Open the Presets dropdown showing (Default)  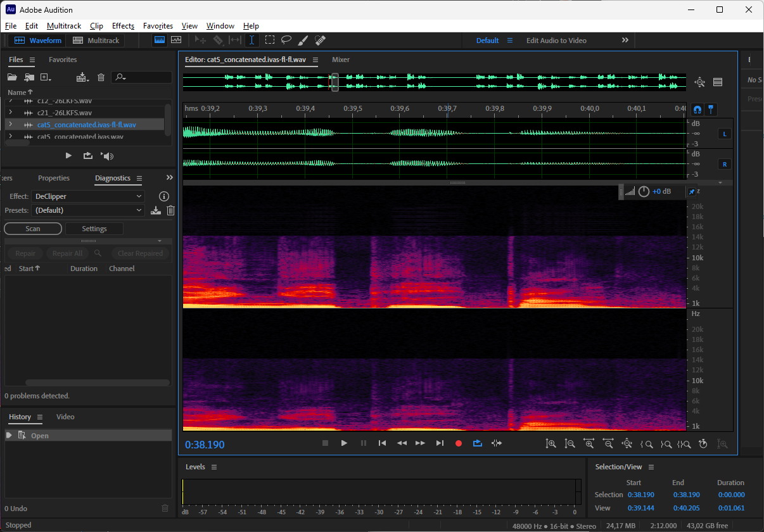(88, 210)
